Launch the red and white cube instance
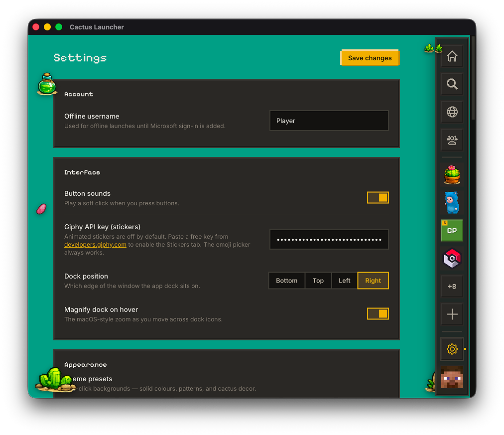 (452, 259)
